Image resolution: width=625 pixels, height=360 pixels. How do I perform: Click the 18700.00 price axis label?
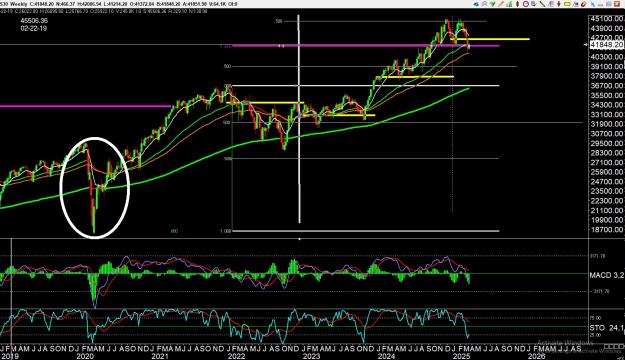606,229
